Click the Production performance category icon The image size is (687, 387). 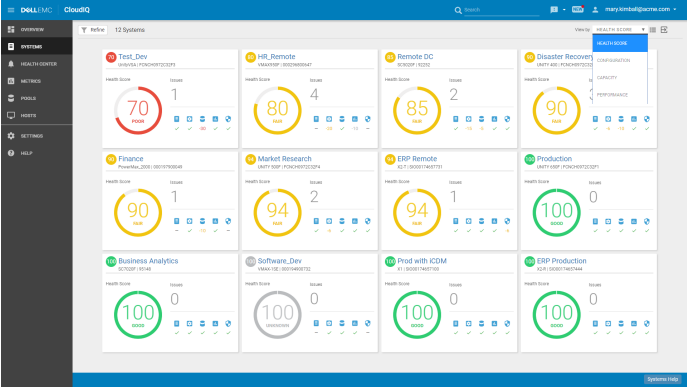[x=634, y=221]
